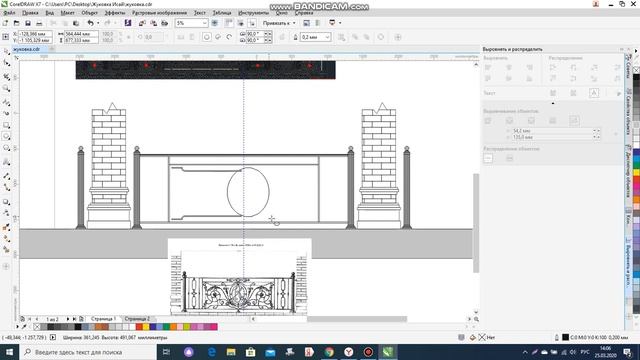Screen dimensions: 640x360
Task: Open the Инструменты menu
Action: (253, 13)
